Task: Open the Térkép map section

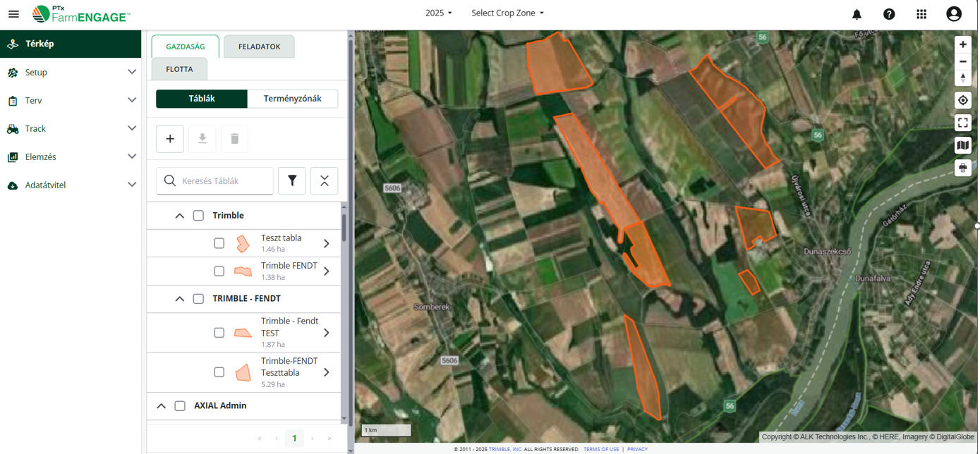Action: (71, 44)
